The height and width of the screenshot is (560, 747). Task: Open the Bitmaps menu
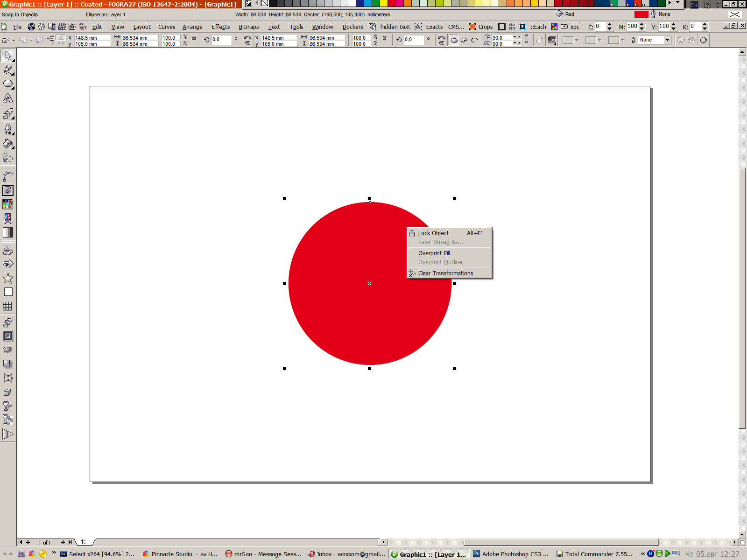click(249, 27)
